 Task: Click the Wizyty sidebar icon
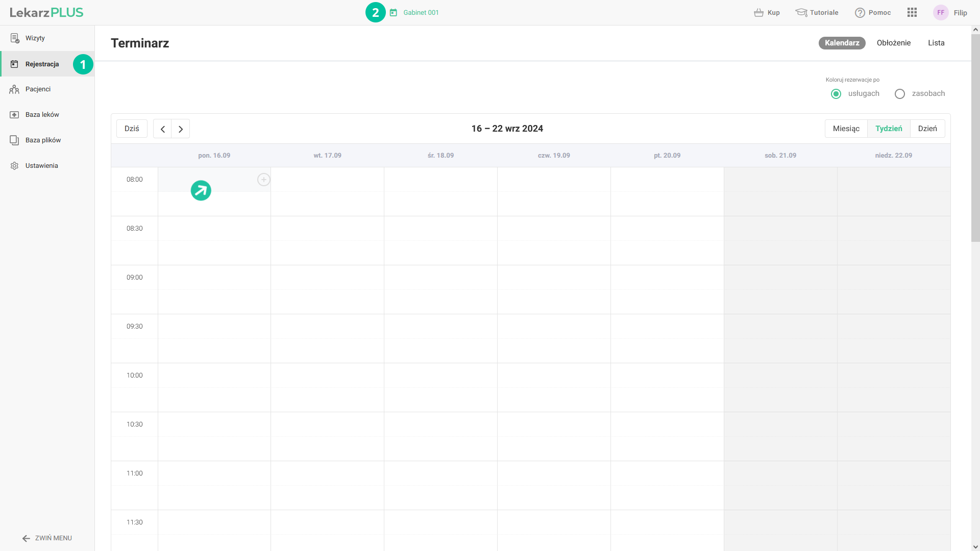[15, 38]
